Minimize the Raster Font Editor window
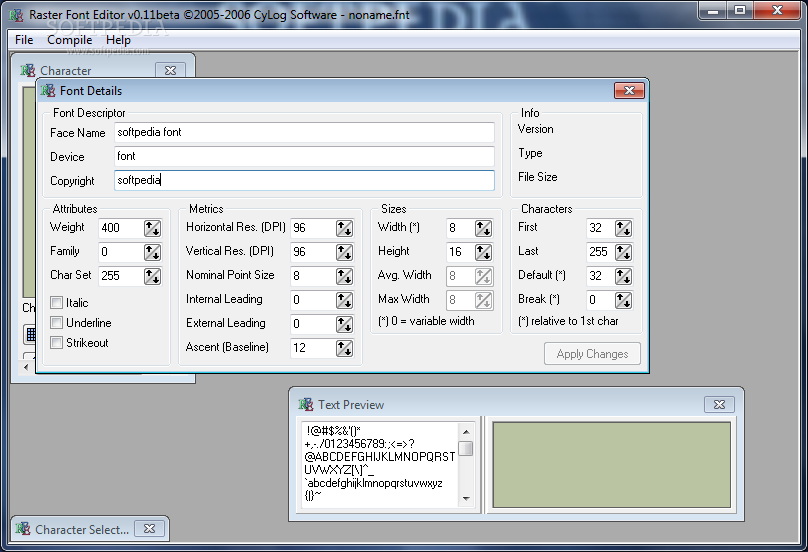808x552 pixels. pyautogui.click(x=713, y=10)
